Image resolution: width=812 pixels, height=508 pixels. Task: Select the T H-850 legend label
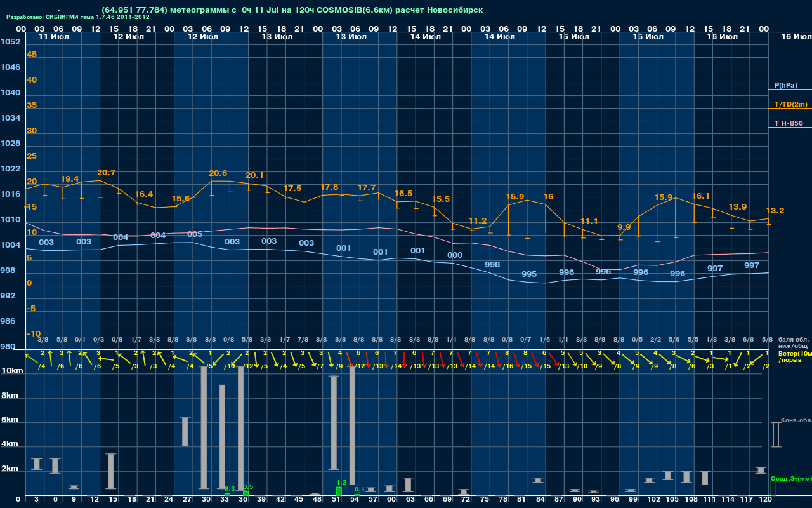(789, 123)
